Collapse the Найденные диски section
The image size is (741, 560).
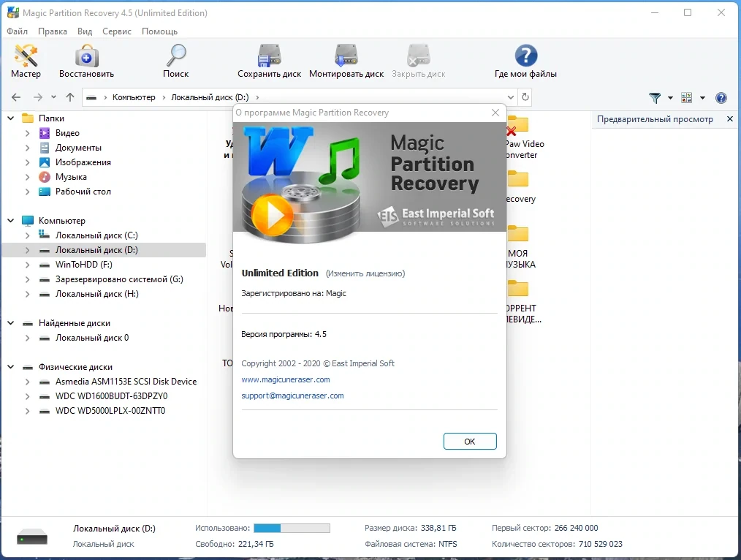[11, 323]
